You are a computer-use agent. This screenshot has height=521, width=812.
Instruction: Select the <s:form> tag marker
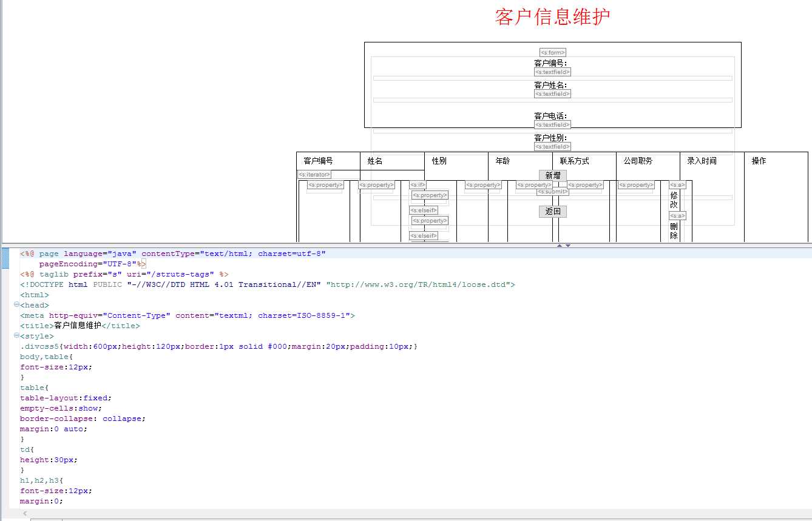pos(553,53)
